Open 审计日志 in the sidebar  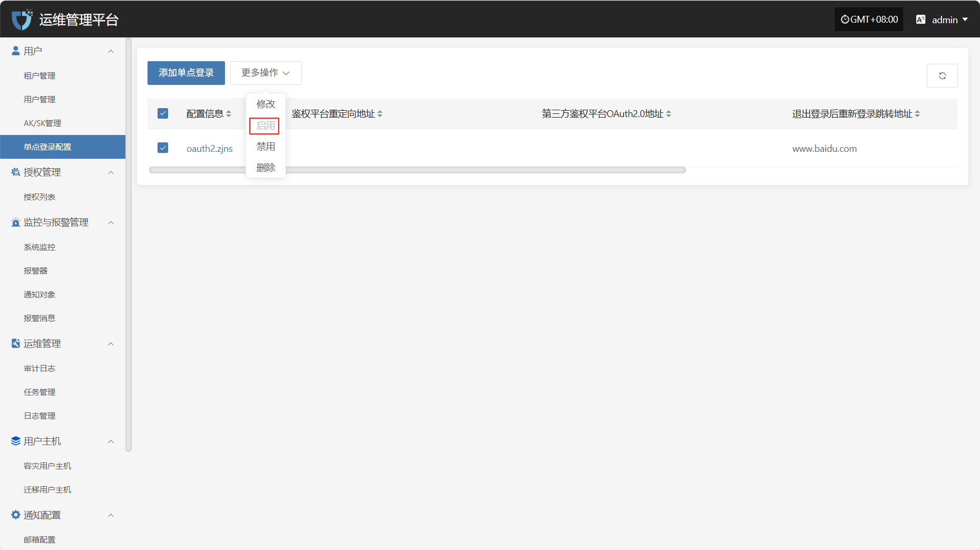point(40,368)
